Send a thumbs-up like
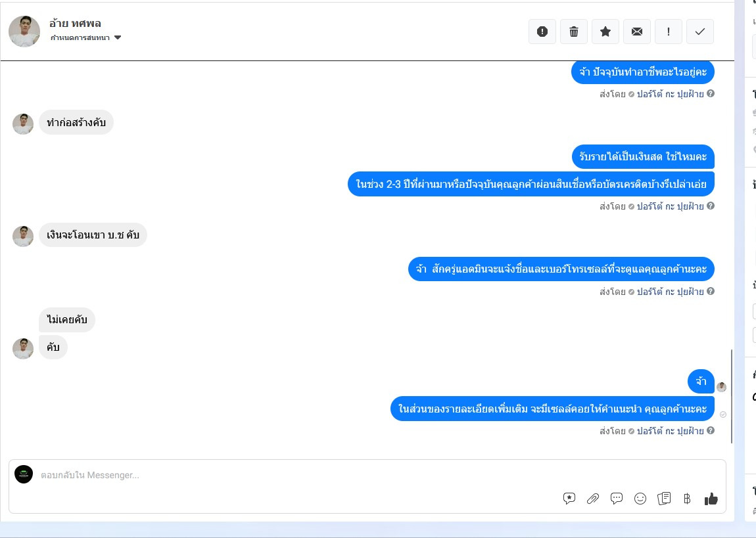This screenshot has height=538, width=756. [711, 499]
